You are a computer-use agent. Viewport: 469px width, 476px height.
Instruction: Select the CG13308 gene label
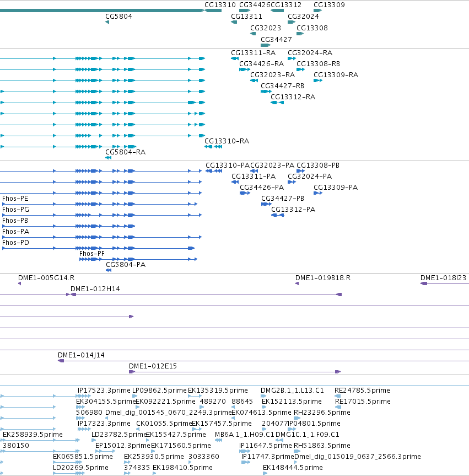[x=312, y=28]
